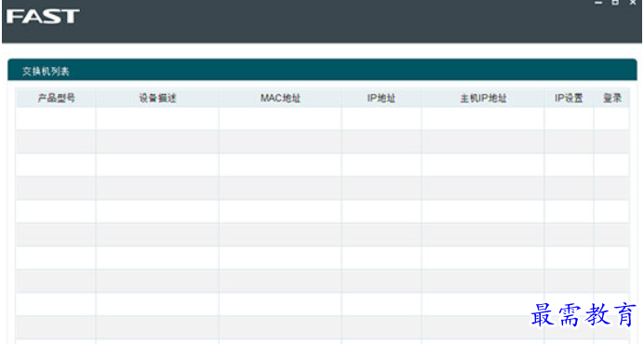Select first row cell under 产品型号
The image size is (644, 344).
coord(56,119)
